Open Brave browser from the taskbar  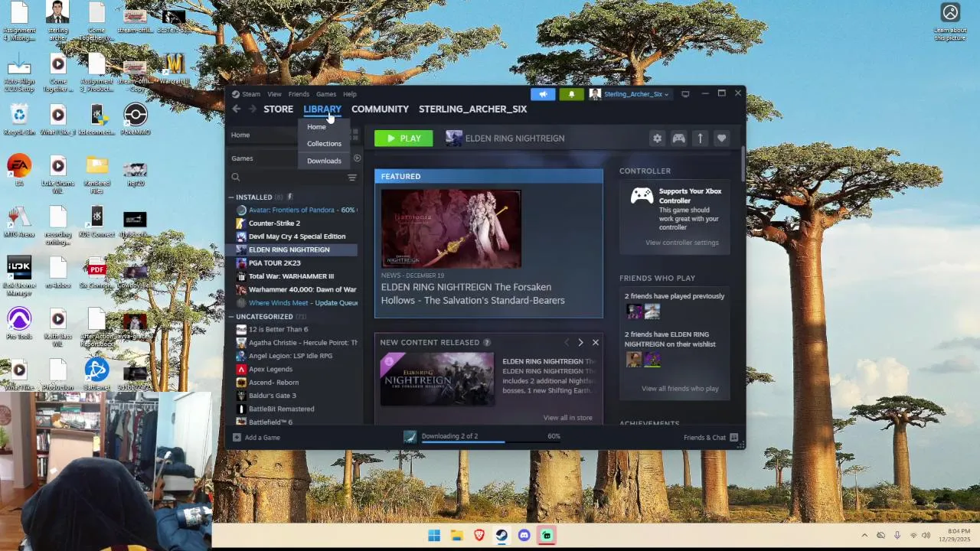[479, 536]
